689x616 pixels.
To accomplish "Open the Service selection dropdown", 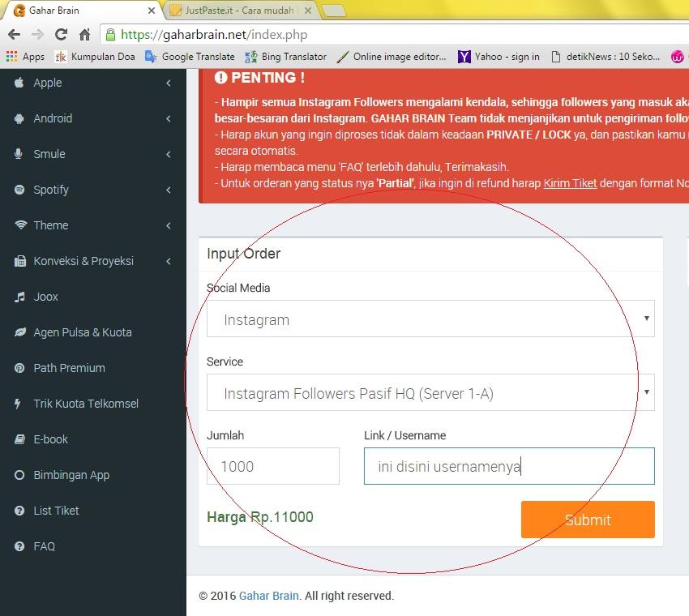I will (x=430, y=393).
